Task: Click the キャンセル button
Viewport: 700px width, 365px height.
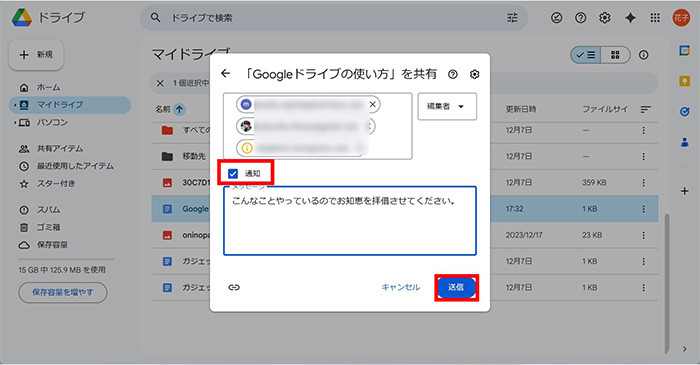Action: 400,287
